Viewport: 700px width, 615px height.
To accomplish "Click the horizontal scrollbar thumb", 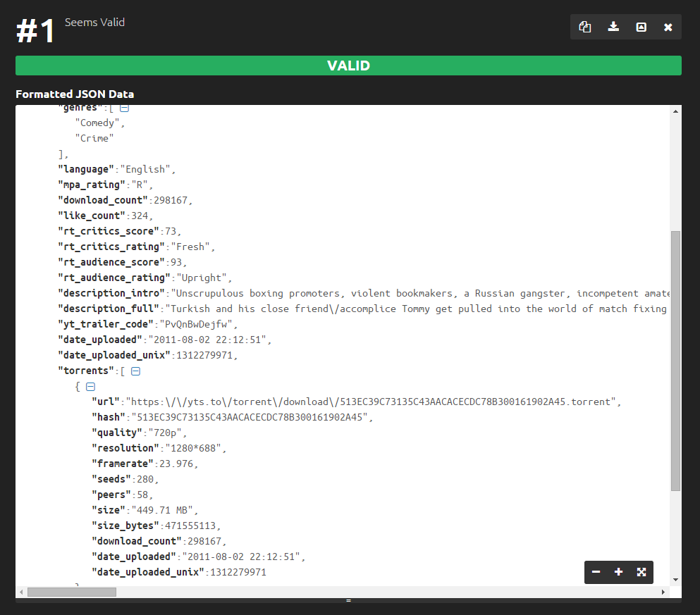I will click(71, 592).
